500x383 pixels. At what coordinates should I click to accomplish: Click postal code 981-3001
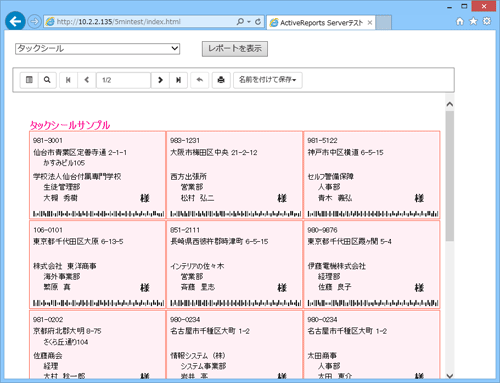click(48, 140)
